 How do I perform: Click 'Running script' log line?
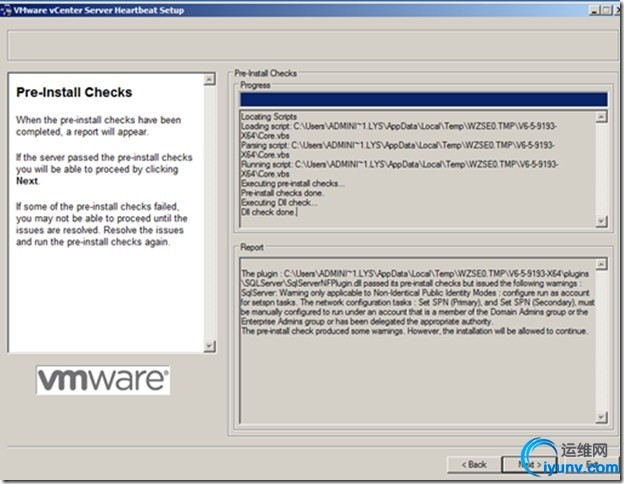[400, 169]
